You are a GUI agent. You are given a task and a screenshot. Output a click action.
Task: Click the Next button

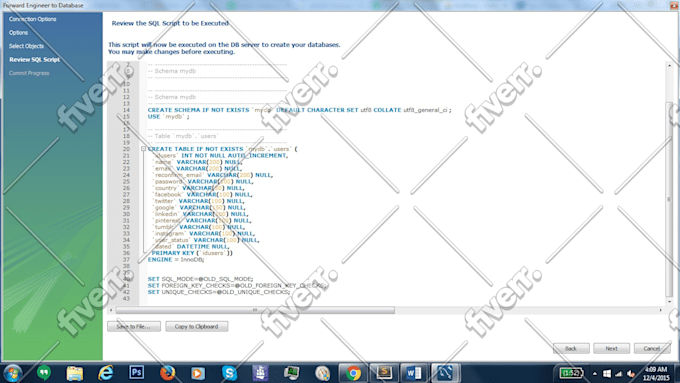611,348
